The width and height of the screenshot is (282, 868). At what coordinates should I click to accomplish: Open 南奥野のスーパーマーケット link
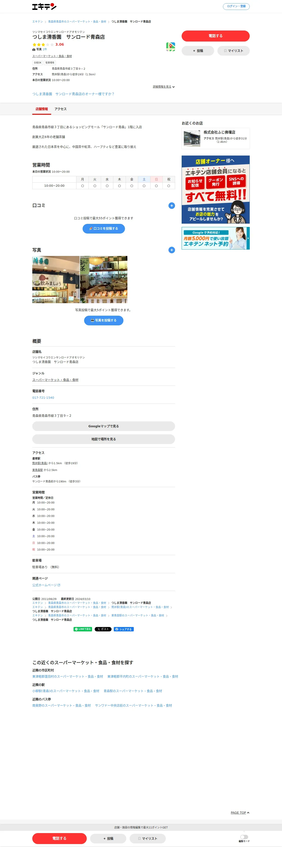coord(62,705)
